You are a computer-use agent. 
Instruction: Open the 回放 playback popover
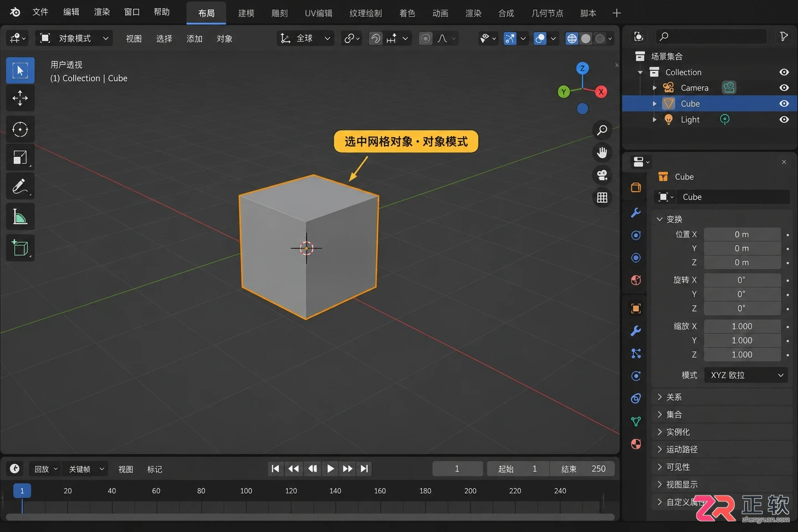click(x=45, y=469)
